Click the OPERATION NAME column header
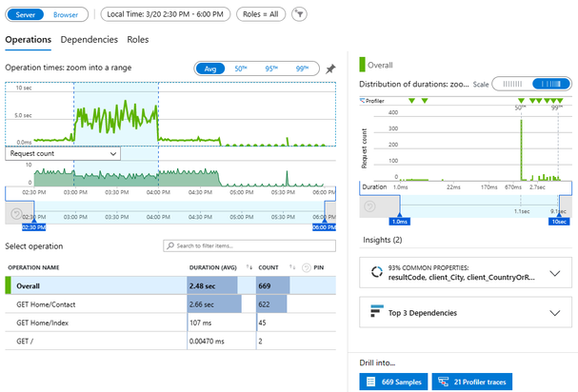 click(33, 267)
